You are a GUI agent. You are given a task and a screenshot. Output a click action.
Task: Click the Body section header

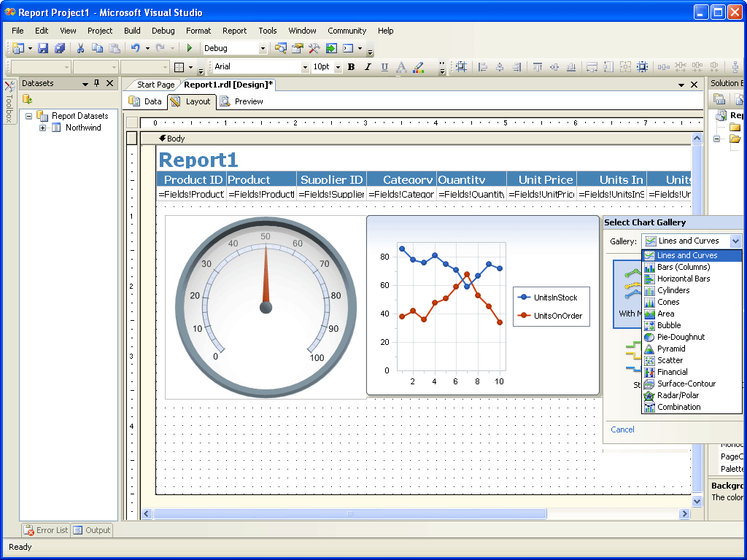416,139
